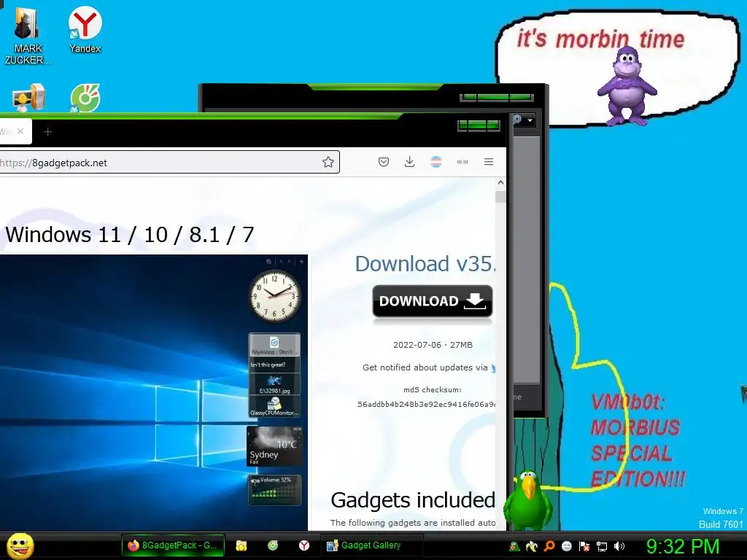Click the Windows 11 / 10 / 8.1 / 7 heading
747x560 pixels.
129,235
